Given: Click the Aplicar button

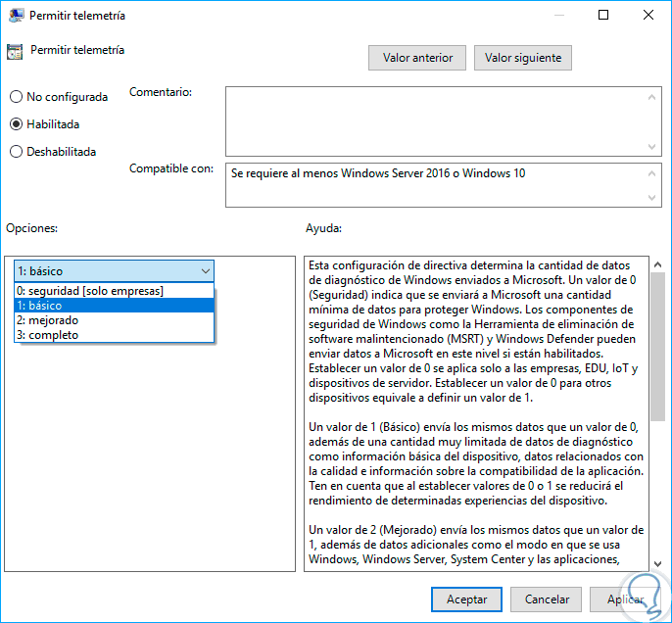Looking at the screenshot, I should pos(625,599).
